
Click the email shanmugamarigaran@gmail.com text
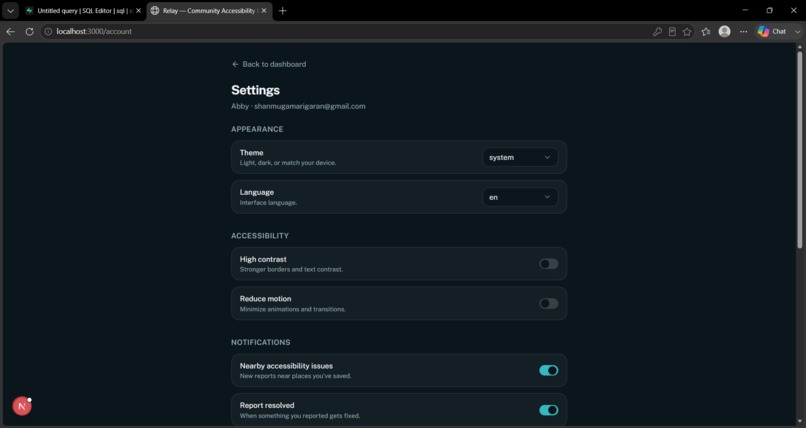click(x=309, y=106)
